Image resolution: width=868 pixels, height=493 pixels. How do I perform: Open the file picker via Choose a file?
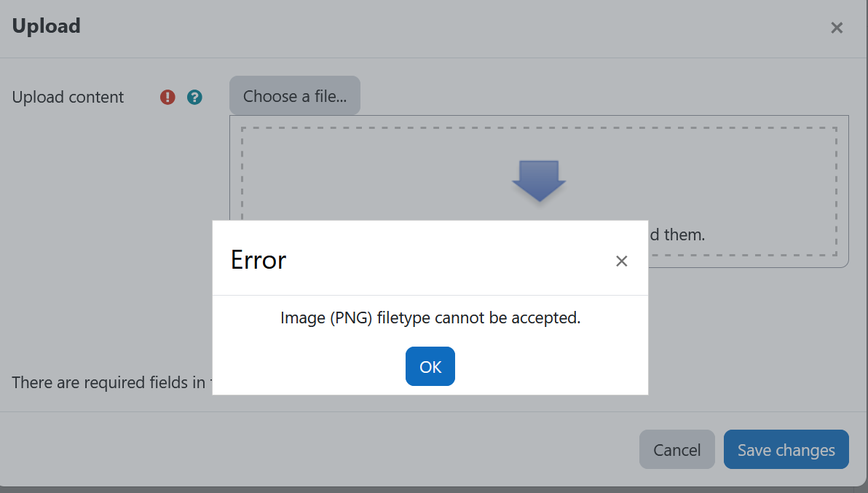(295, 95)
